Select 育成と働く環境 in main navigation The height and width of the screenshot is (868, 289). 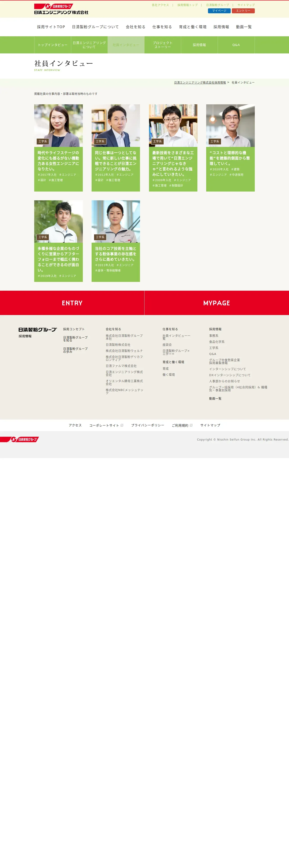point(193,27)
